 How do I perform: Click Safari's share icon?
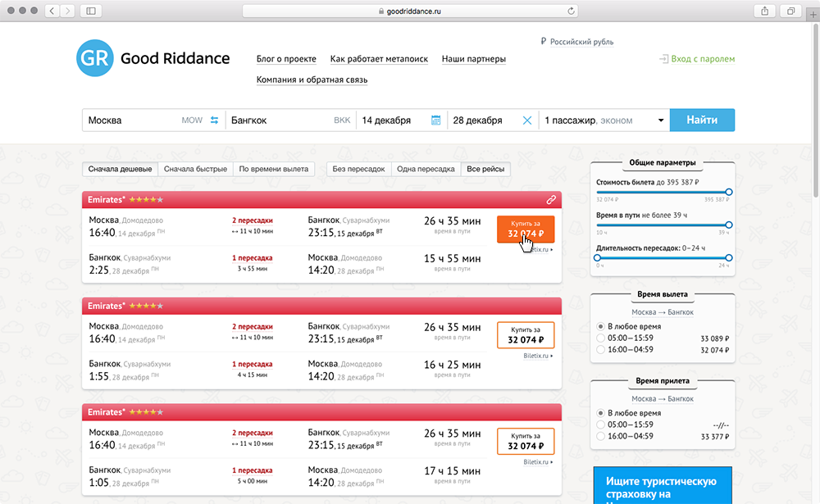click(x=764, y=11)
